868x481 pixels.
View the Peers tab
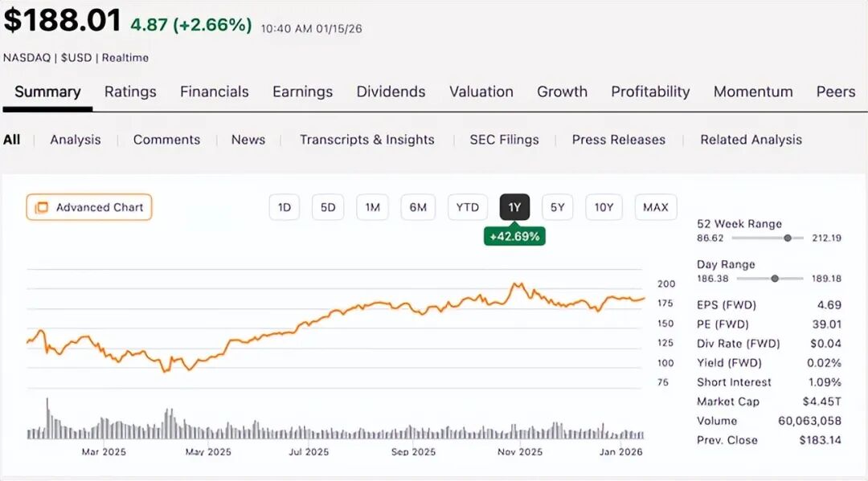pyautogui.click(x=835, y=92)
